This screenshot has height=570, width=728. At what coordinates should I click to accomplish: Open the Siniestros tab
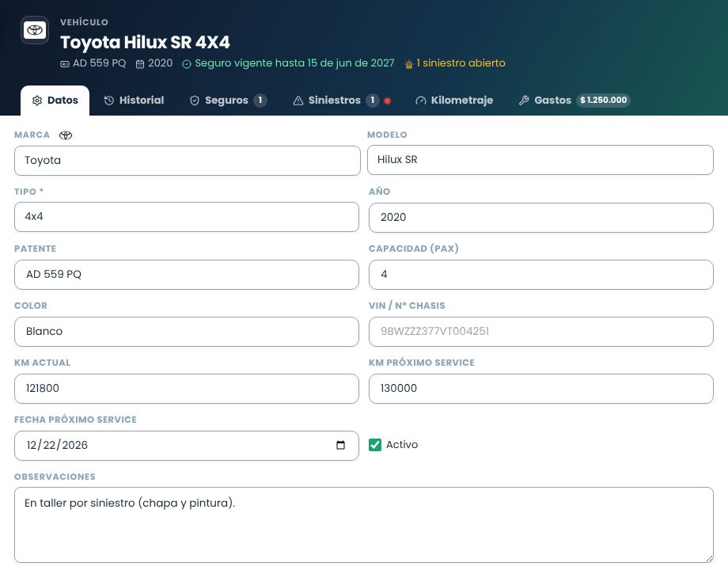(342, 101)
